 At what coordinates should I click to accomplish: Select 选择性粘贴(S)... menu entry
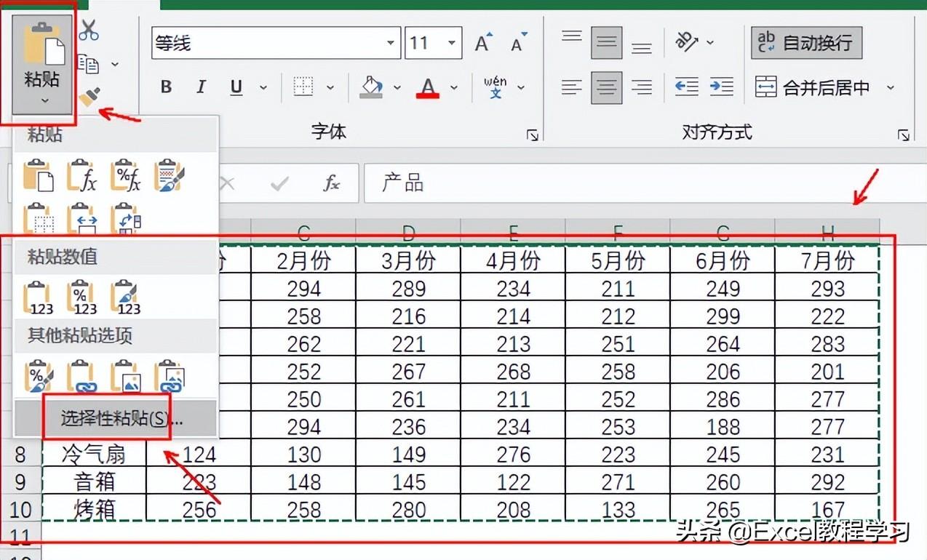point(115,418)
